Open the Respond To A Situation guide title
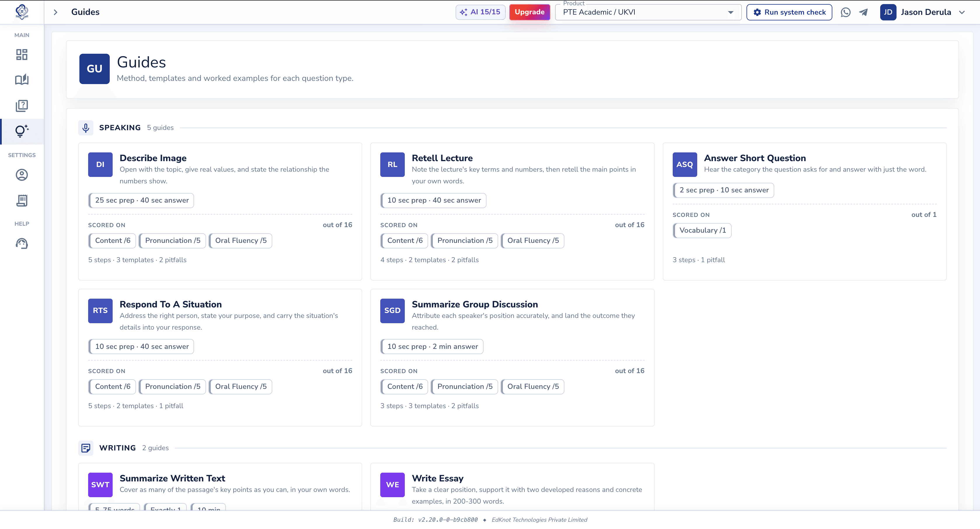 tap(170, 304)
